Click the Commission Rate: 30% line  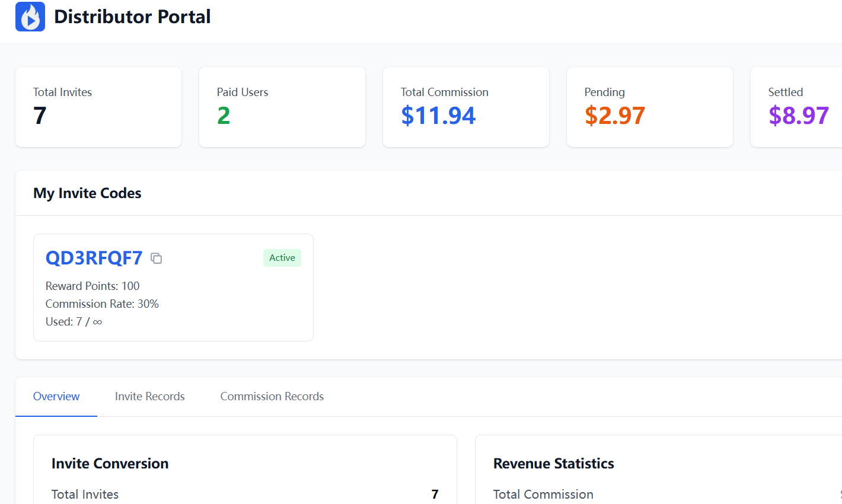point(102,304)
